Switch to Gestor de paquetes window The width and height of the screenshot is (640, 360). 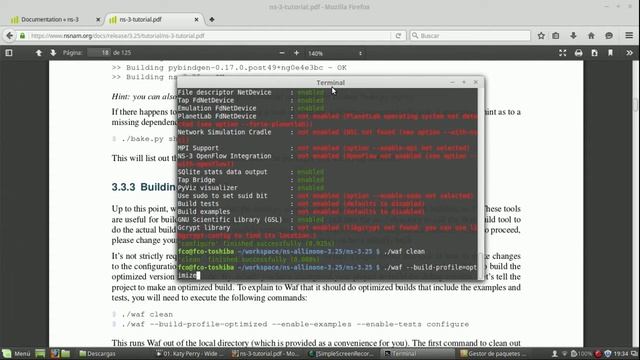(492, 353)
